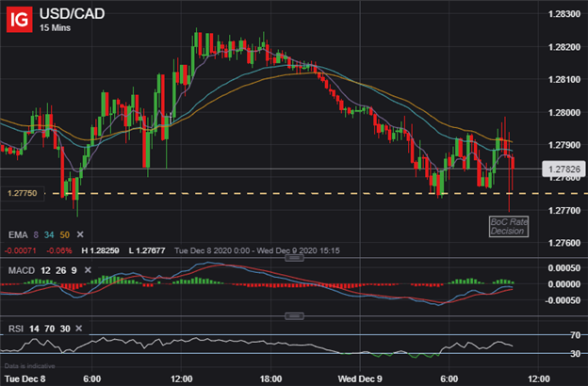Click the 1.28000 price axis label
Screen dimensions: 588x386
564,112
